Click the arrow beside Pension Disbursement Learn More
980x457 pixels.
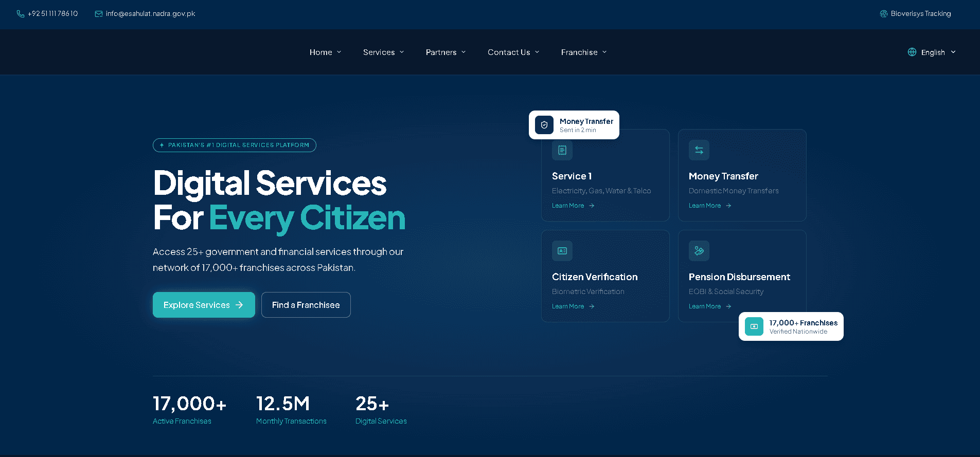tap(728, 306)
